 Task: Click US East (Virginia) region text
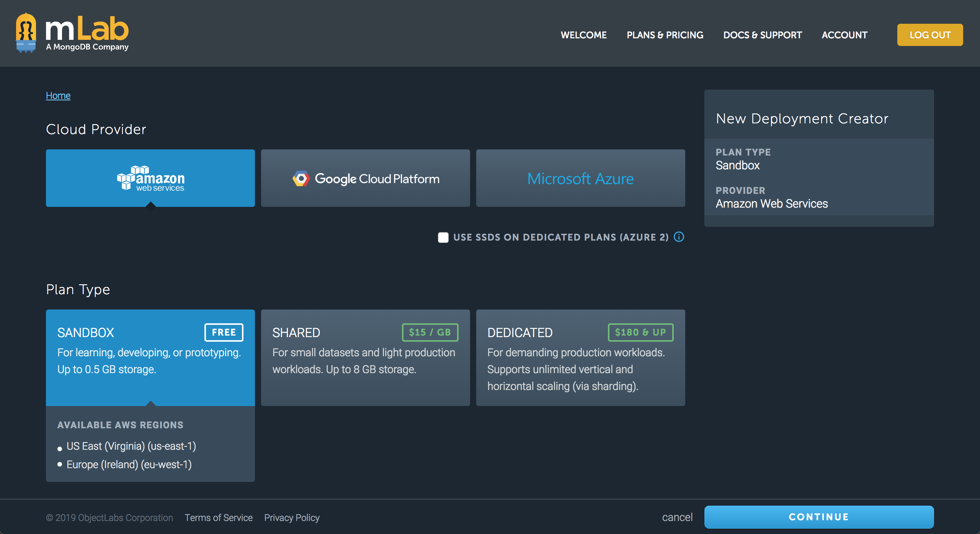point(131,446)
